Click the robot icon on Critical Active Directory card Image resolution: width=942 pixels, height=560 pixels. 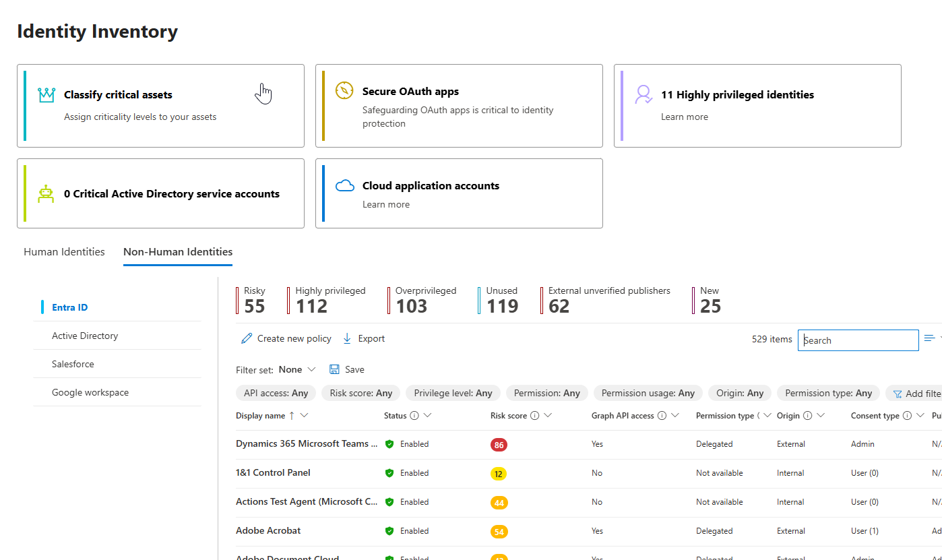click(x=46, y=194)
